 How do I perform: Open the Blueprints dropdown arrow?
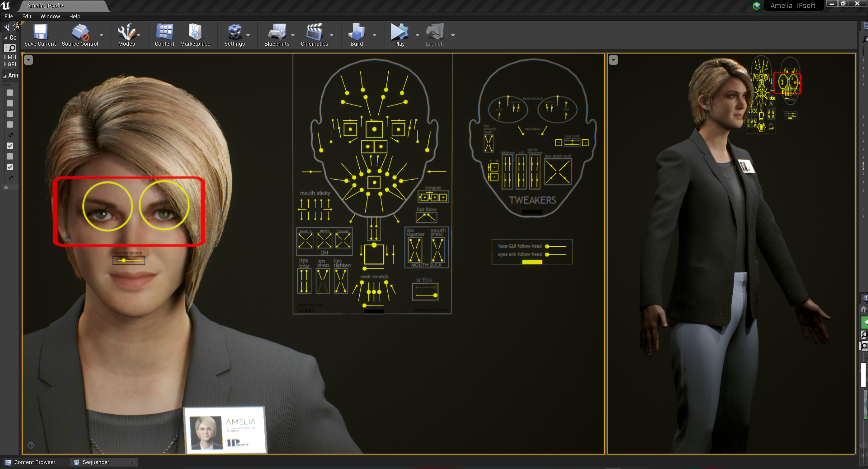click(x=292, y=35)
